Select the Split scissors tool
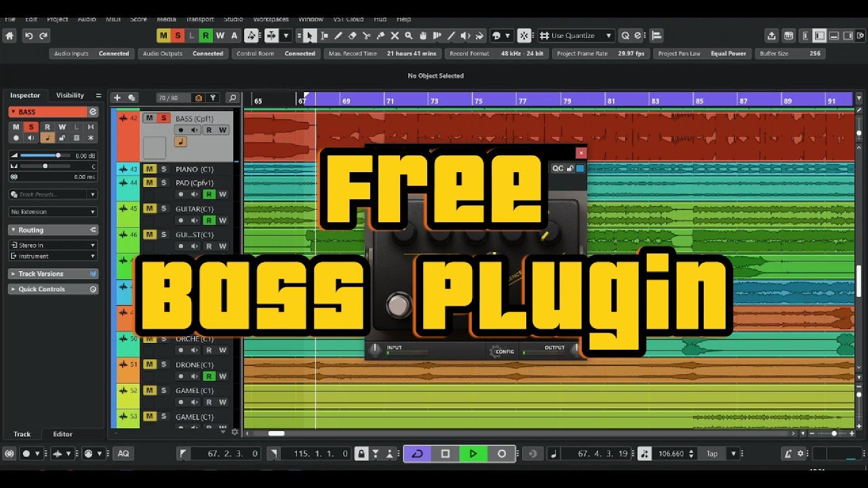868x488 pixels. (x=366, y=36)
